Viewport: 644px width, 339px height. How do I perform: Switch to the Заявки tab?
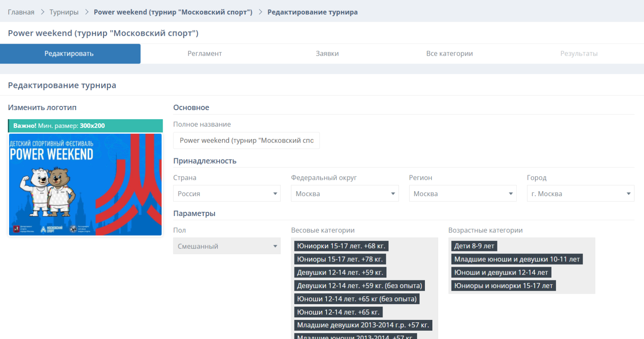point(327,54)
